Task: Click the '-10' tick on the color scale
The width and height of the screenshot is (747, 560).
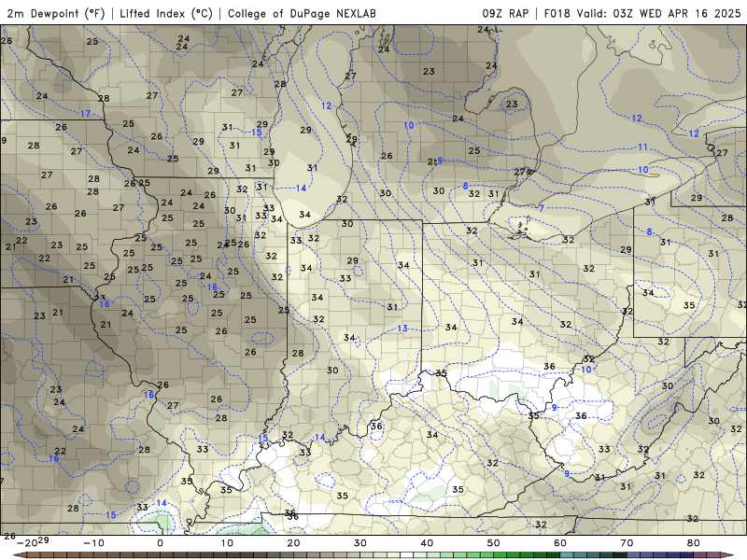Action: coord(93,543)
